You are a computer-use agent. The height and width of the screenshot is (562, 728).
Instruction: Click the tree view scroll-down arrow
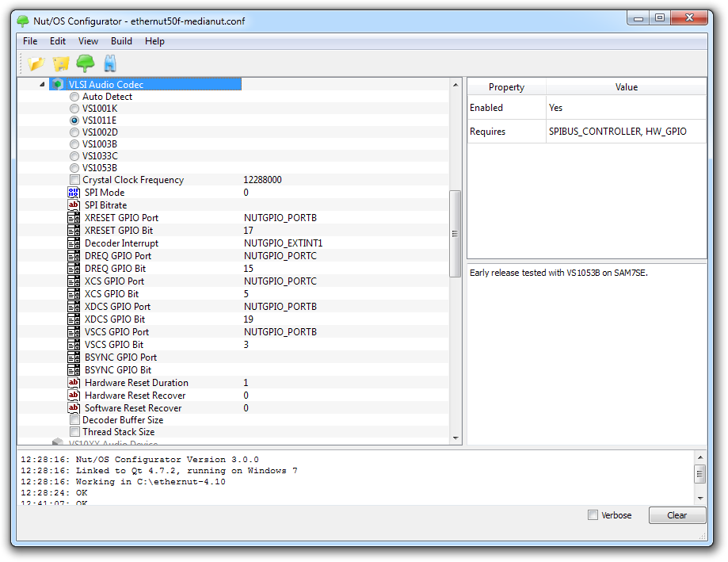455,438
